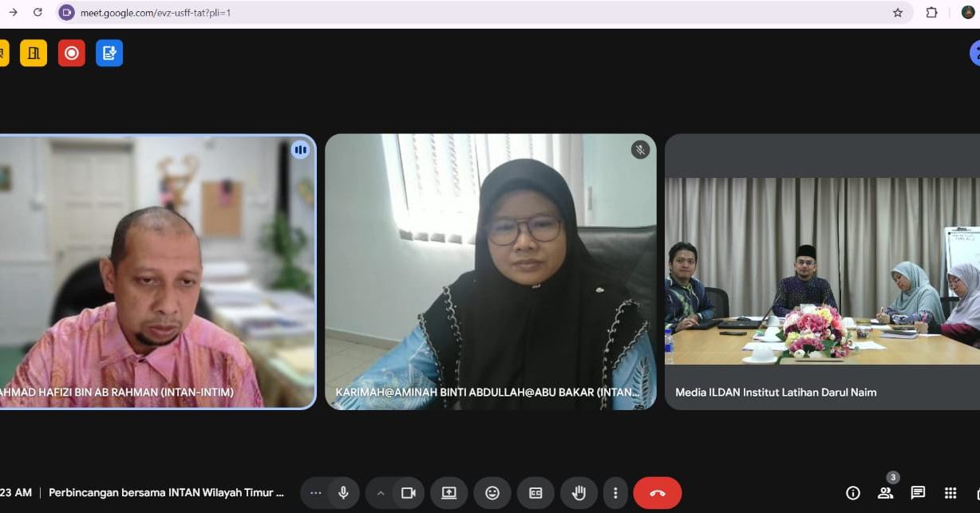The height and width of the screenshot is (513, 980).
Task: Raise your hand in the meeting
Action: pos(579,493)
